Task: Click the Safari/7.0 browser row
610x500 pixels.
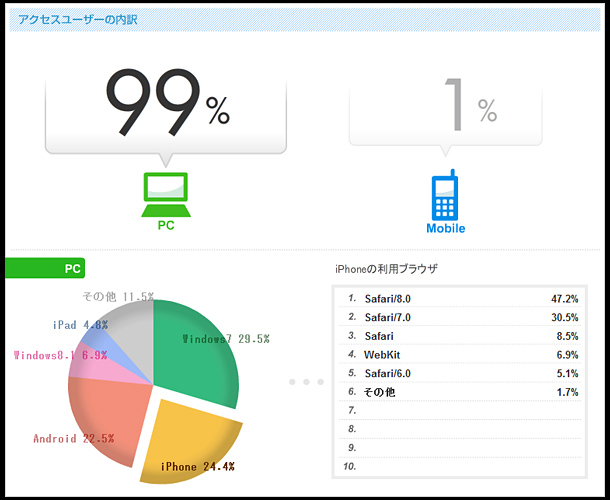Action: 460,318
